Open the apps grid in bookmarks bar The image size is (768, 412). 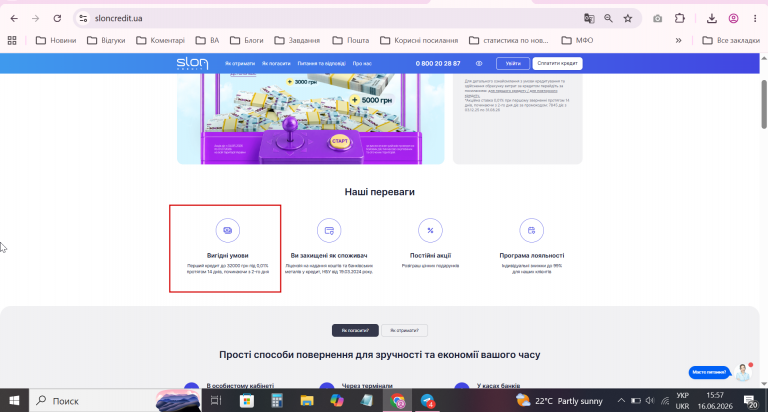[x=12, y=40]
